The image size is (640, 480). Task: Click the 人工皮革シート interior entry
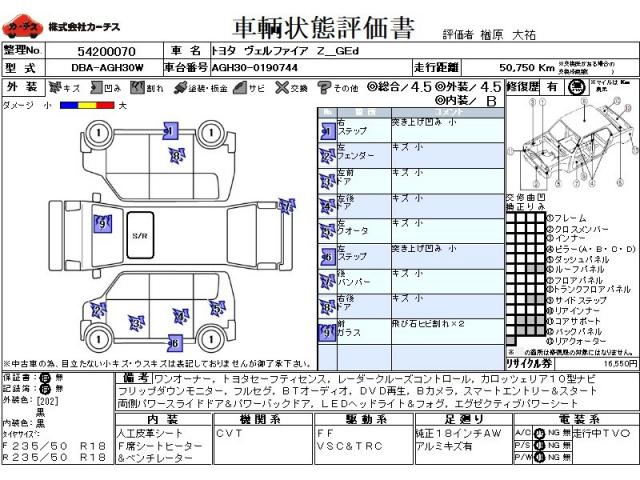[150, 433]
